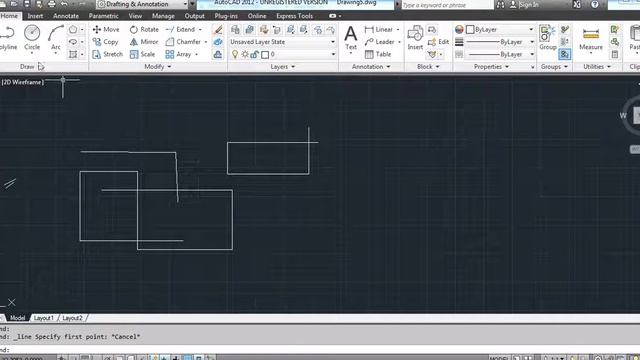The width and height of the screenshot is (640, 360).
Task: Click the command line input
Action: tap(320, 349)
